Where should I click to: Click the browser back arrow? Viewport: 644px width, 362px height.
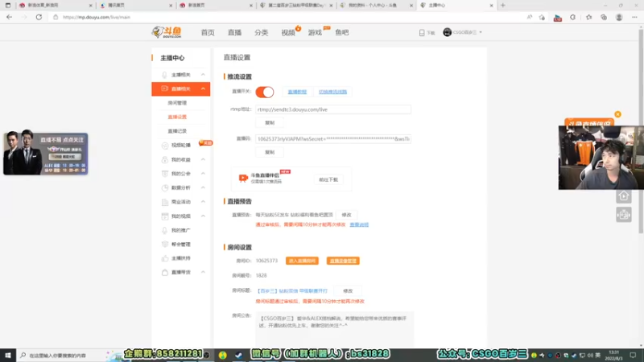click(10, 17)
